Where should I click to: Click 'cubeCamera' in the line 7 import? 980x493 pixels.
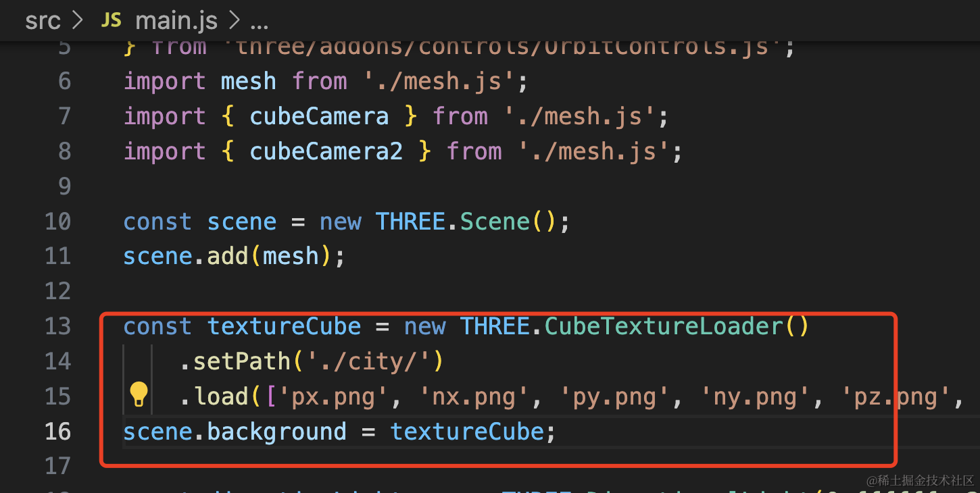pyautogui.click(x=319, y=116)
